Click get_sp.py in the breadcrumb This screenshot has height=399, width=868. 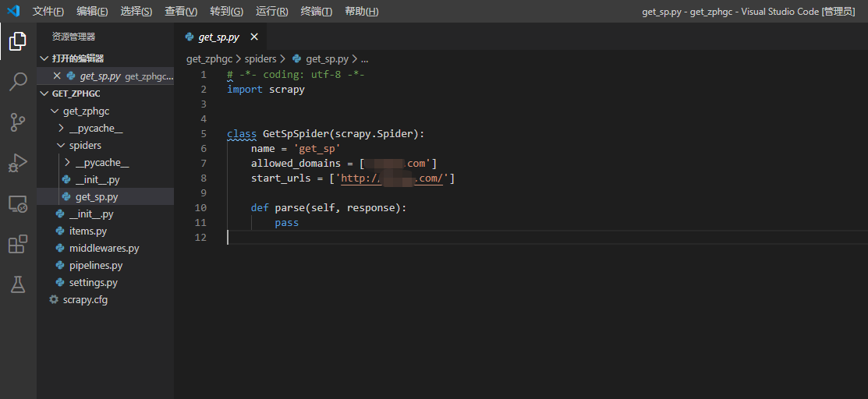(x=327, y=58)
